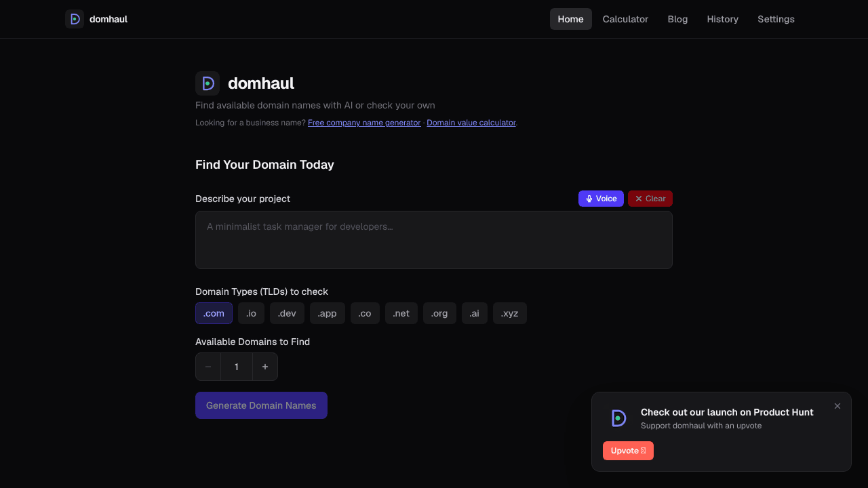Open the Calculator page
This screenshot has width=868, height=488.
coord(625,19)
